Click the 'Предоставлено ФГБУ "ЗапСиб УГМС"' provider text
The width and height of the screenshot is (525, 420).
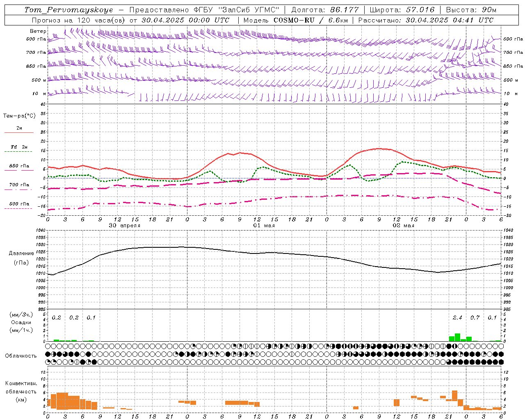click(x=204, y=10)
